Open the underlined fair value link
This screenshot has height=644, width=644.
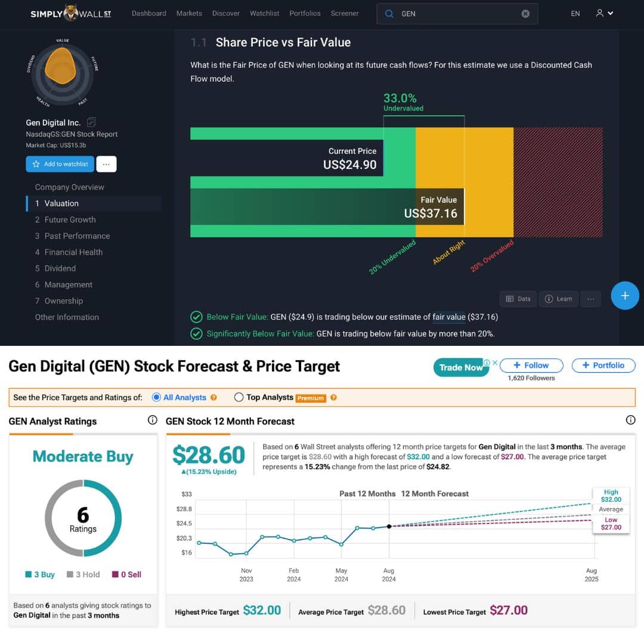point(449,317)
